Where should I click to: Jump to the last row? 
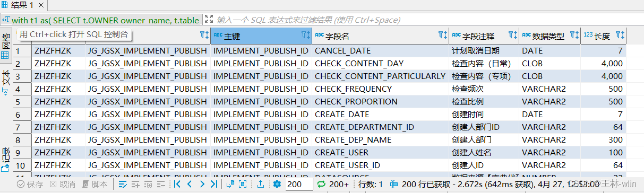click(214, 185)
